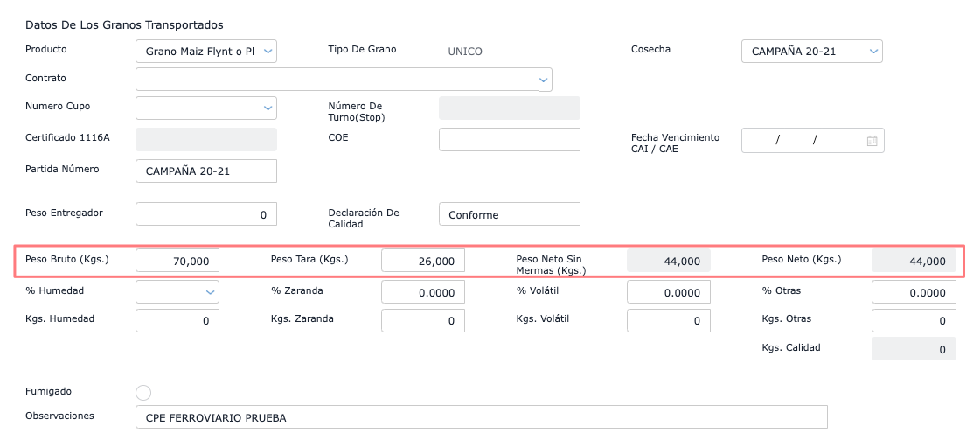Edit the Kgs. Humedad field
980x440 pixels.
click(x=177, y=321)
